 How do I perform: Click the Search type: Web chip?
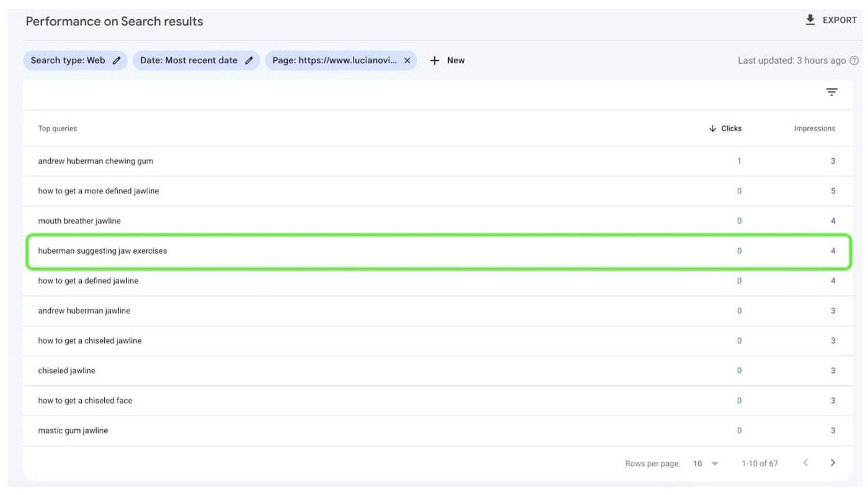click(76, 60)
